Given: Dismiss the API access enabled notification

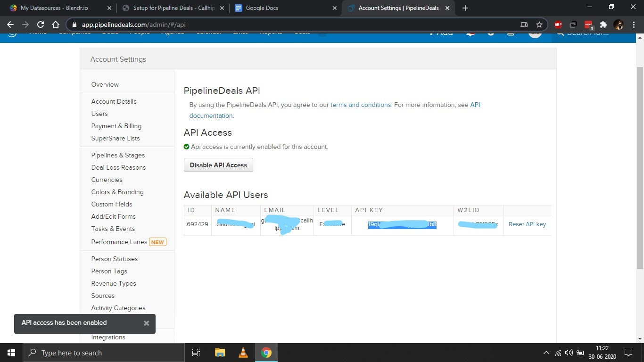Looking at the screenshot, I should (x=146, y=323).
